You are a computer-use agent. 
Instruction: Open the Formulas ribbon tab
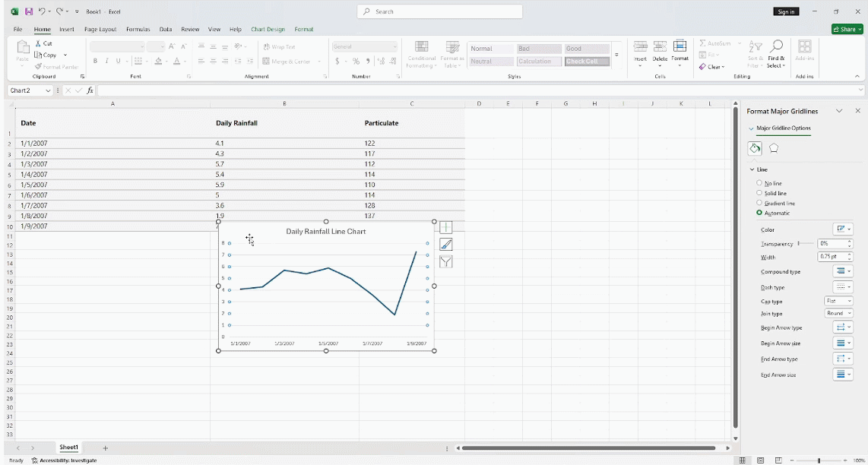pos(138,29)
